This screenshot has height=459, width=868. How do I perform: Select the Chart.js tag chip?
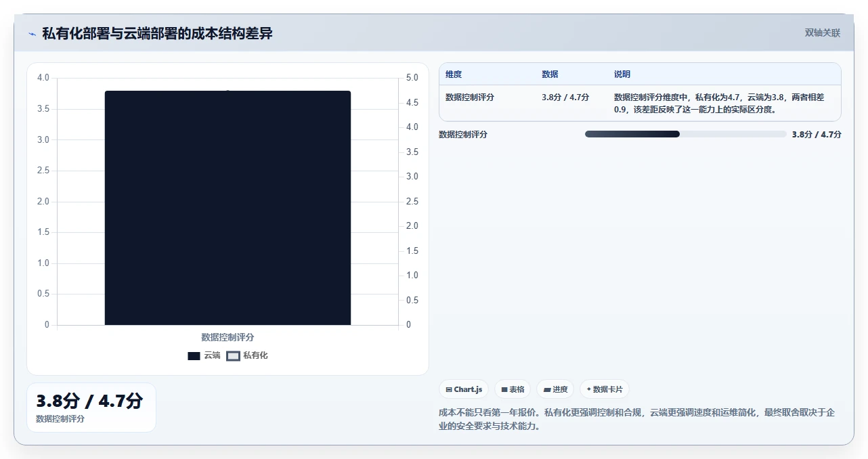click(x=464, y=389)
